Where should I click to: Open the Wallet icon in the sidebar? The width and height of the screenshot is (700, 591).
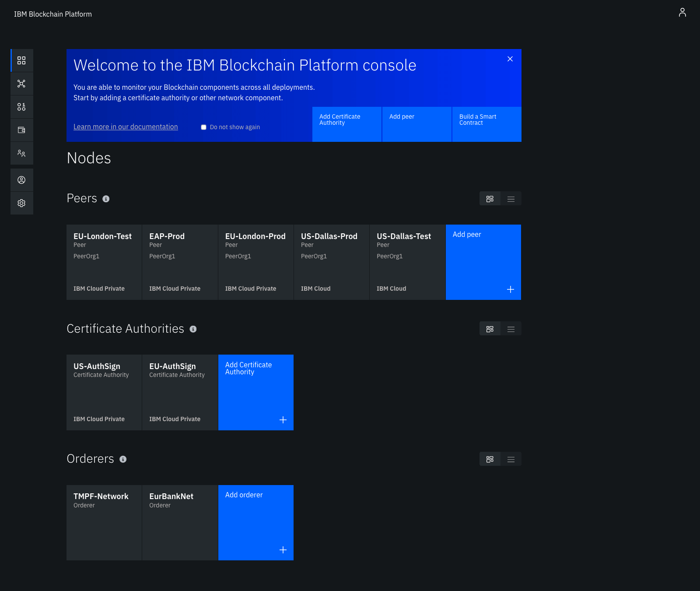click(21, 130)
